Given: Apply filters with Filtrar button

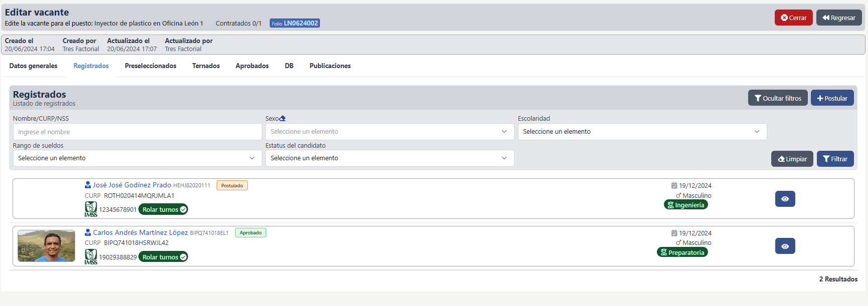Looking at the screenshot, I should [x=835, y=159].
